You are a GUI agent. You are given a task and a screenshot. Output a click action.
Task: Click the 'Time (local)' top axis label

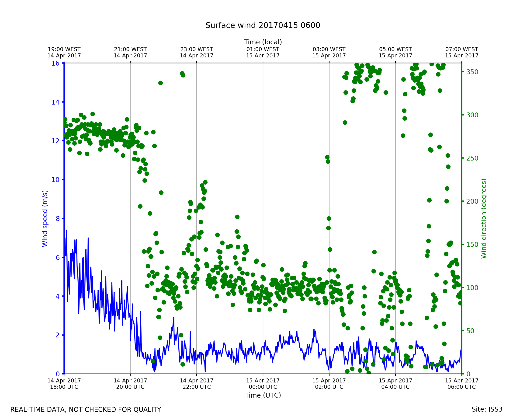click(x=263, y=42)
